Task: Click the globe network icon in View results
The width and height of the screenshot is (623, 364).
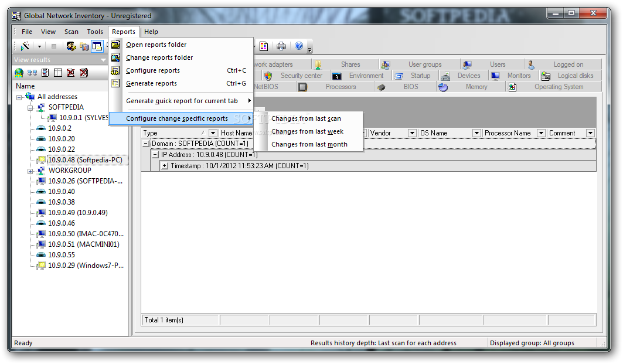Action: point(19,73)
